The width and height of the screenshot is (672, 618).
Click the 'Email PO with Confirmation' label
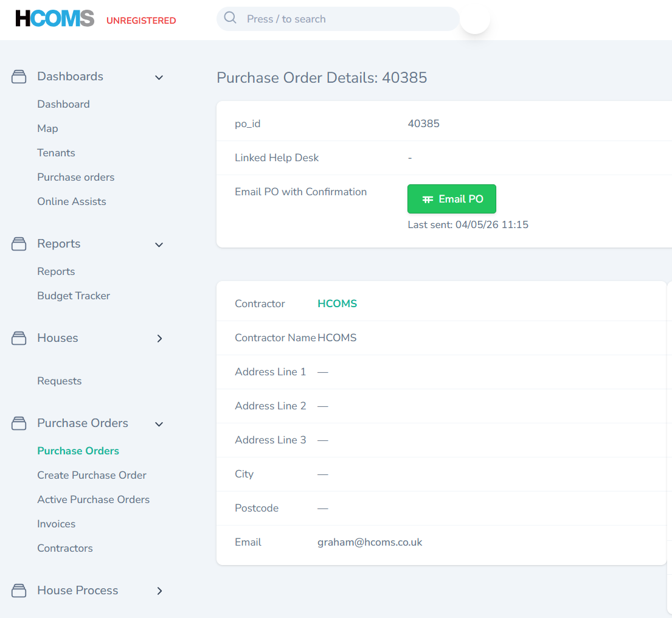[x=301, y=192]
